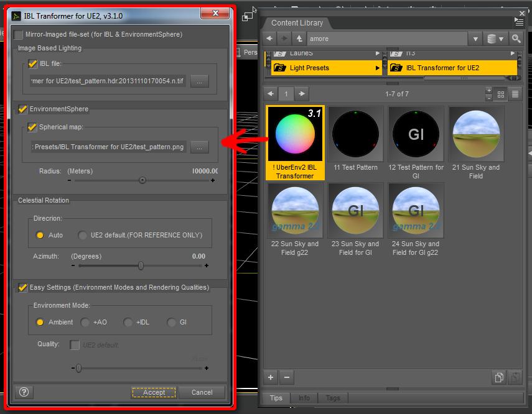Viewport: 532px width, 414px height.
Task: Open the Tags tab
Action: coord(333,398)
